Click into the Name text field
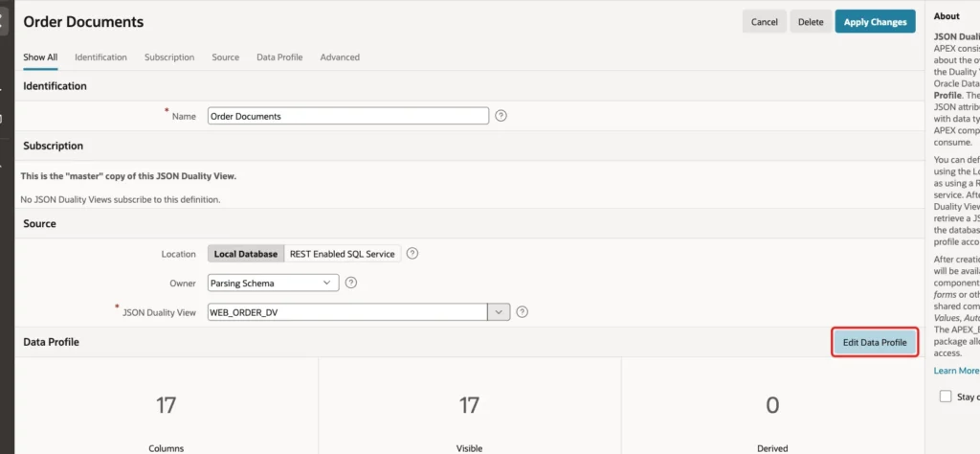This screenshot has height=454, width=980. coord(348,116)
